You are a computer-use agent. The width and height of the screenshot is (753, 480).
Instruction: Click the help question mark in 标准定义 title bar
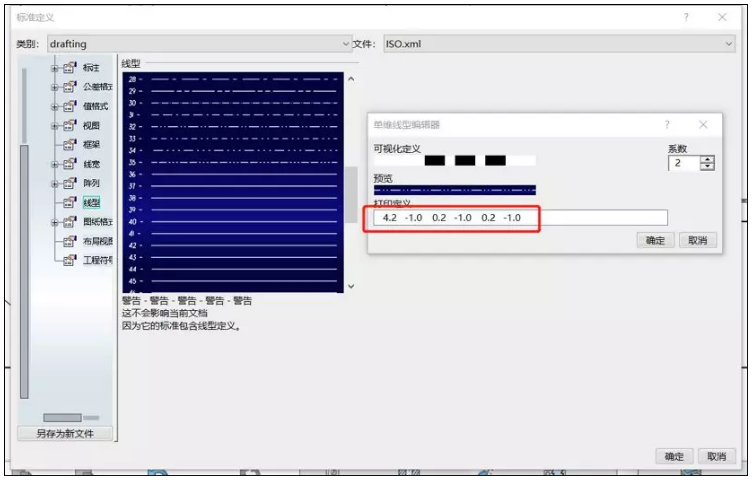pyautogui.click(x=686, y=17)
